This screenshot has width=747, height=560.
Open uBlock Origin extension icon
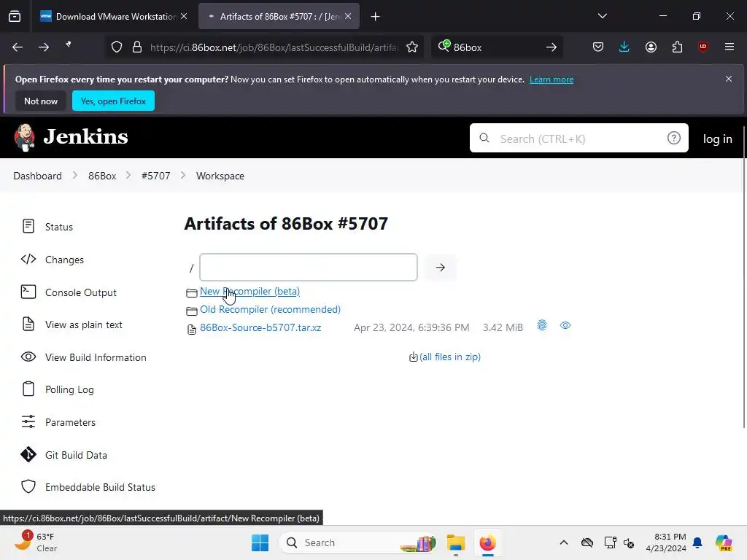[703, 47]
